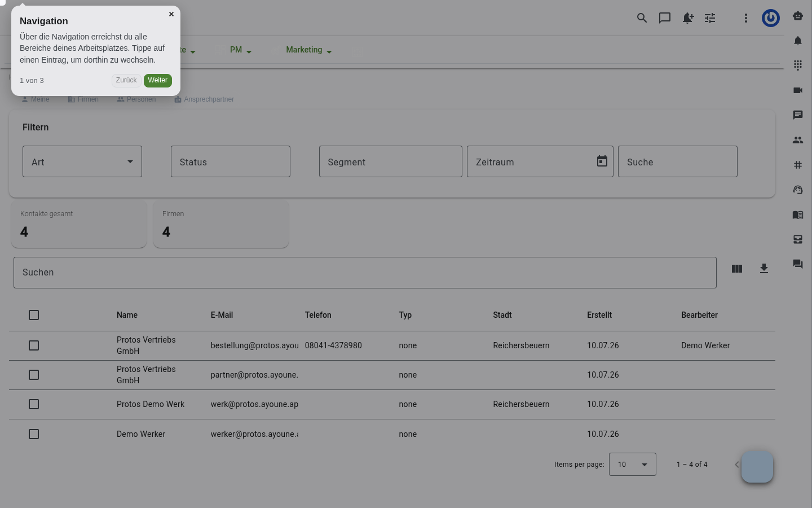Screen dimensions: 812x508
Task: Click the blue power avatar icon
Action: pos(771,18)
